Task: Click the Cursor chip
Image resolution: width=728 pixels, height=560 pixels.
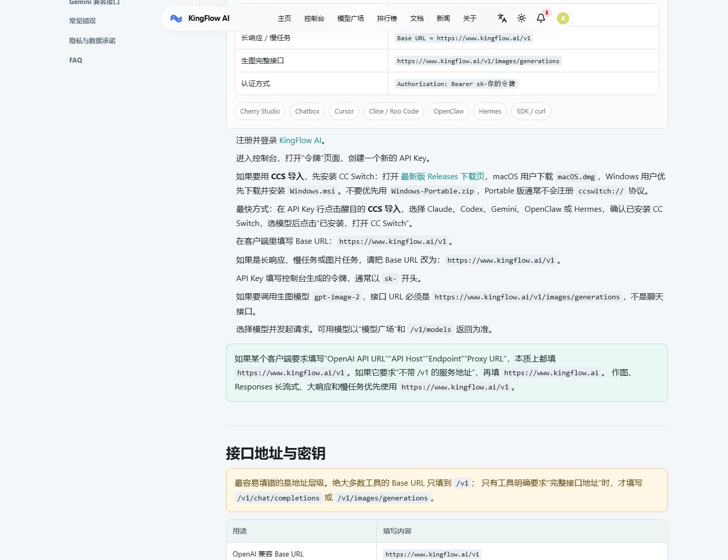Action: pos(344,111)
